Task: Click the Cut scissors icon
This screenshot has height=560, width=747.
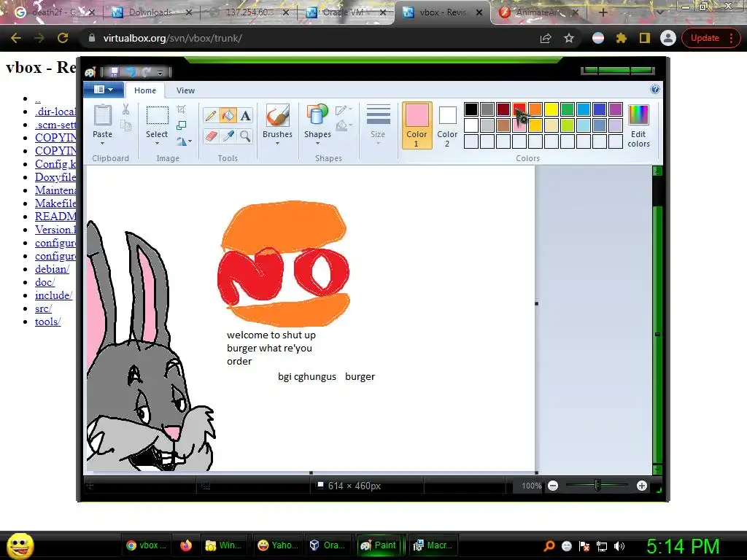Action: pos(125,109)
